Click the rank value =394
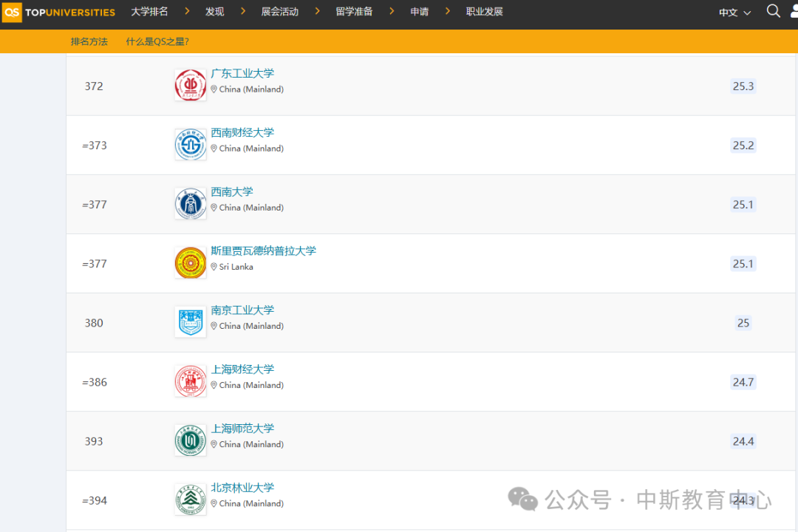The height and width of the screenshot is (532, 798). pyautogui.click(x=95, y=500)
